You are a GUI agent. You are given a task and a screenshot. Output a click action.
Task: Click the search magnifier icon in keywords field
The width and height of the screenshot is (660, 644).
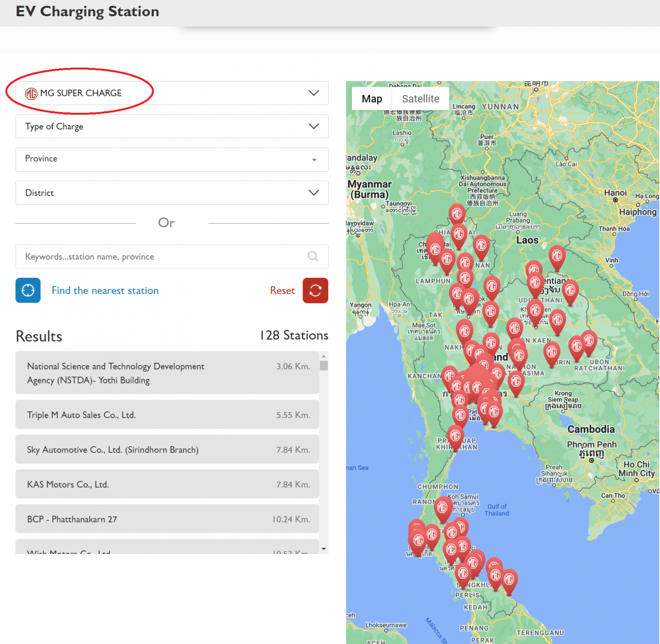pyautogui.click(x=313, y=257)
